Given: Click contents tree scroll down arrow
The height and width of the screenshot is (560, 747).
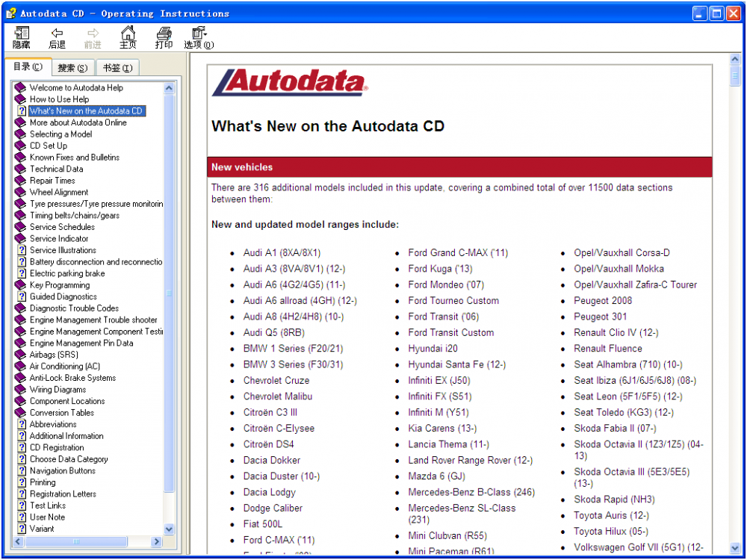Looking at the screenshot, I should (169, 529).
